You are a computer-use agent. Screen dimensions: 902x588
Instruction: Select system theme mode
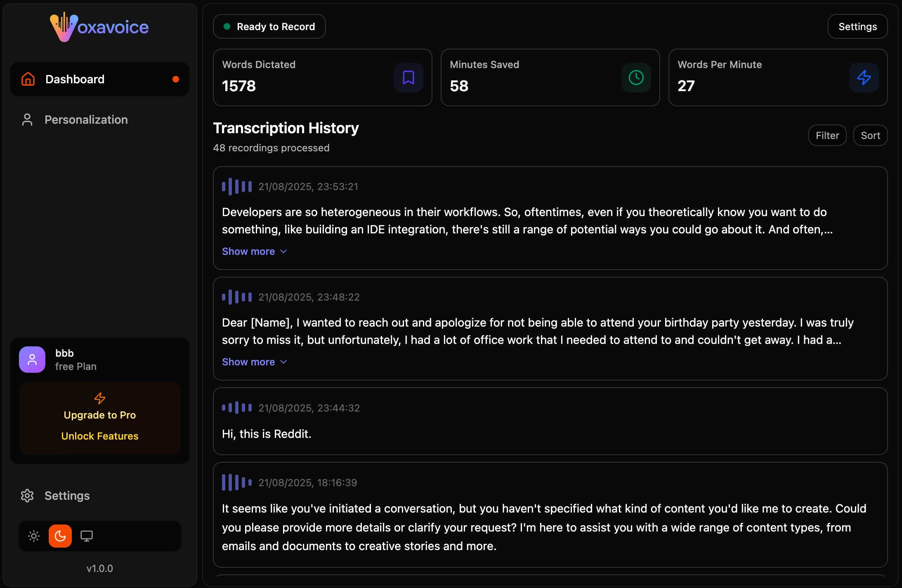click(87, 536)
